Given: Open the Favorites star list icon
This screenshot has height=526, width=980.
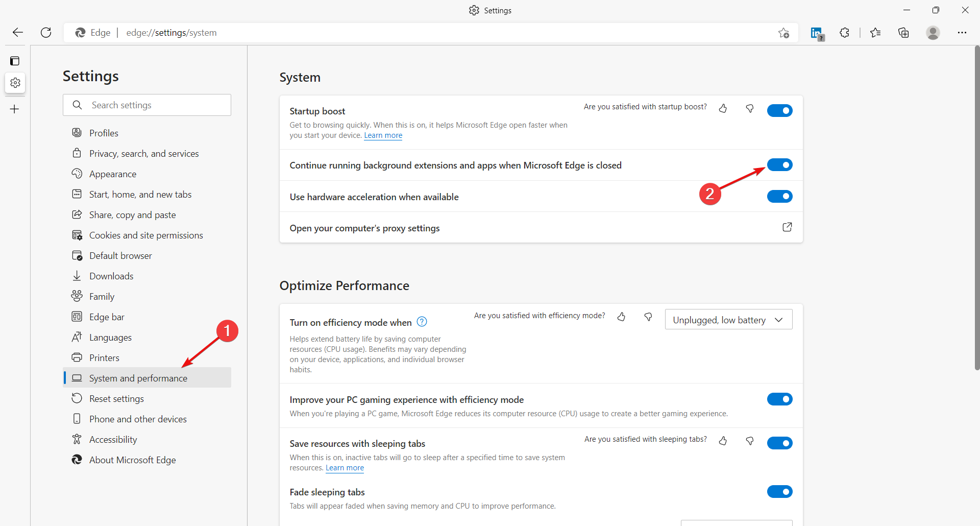Looking at the screenshot, I should (x=875, y=33).
